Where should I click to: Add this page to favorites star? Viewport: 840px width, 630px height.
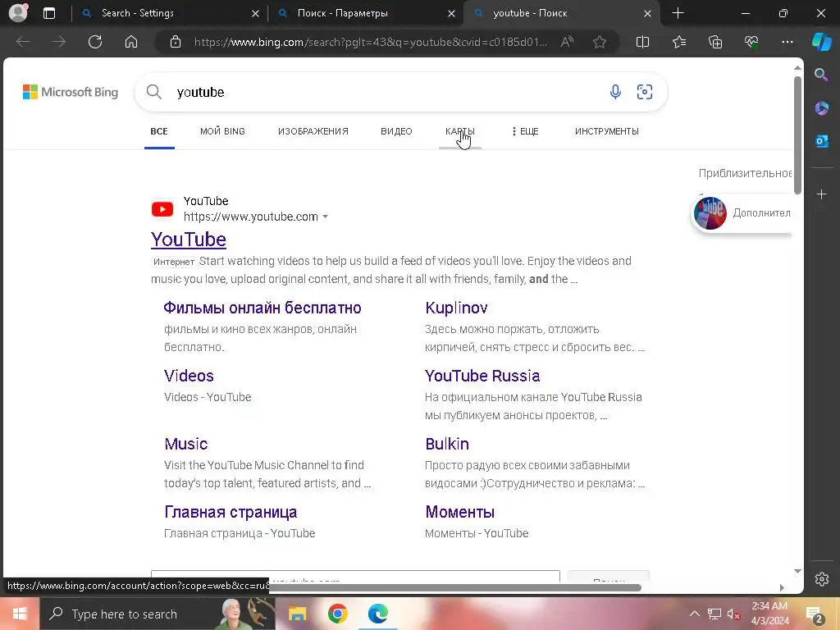(x=600, y=42)
